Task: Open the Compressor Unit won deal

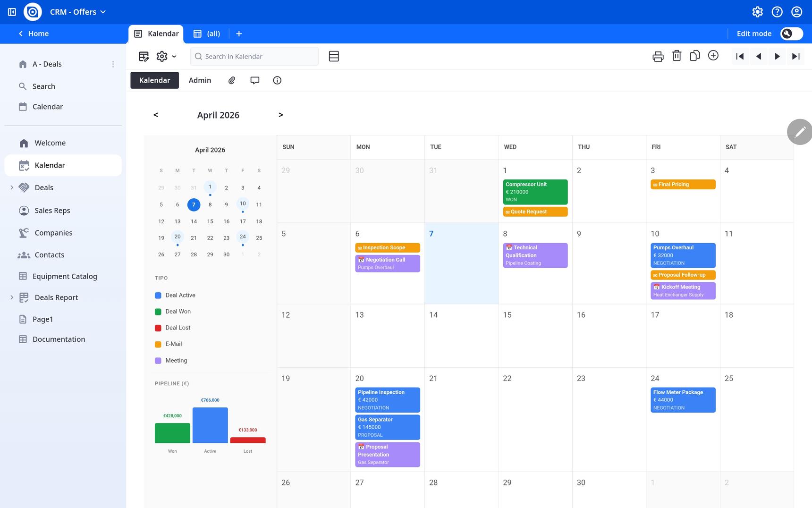Action: tap(535, 192)
